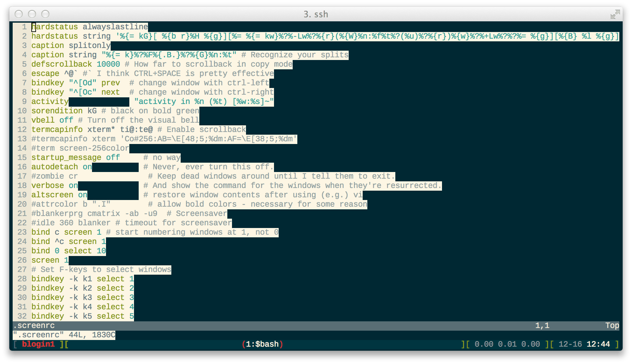Place cursor on 'defscrollback' keyword

62,64
